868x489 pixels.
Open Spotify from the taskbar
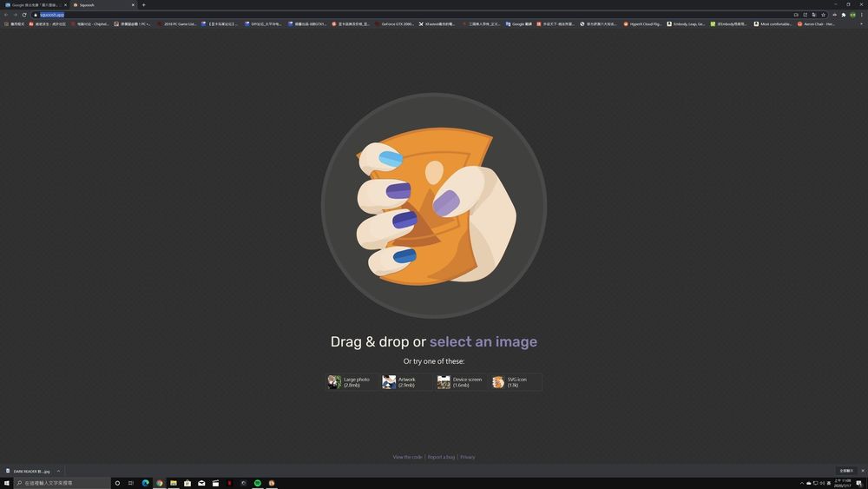pos(258,483)
